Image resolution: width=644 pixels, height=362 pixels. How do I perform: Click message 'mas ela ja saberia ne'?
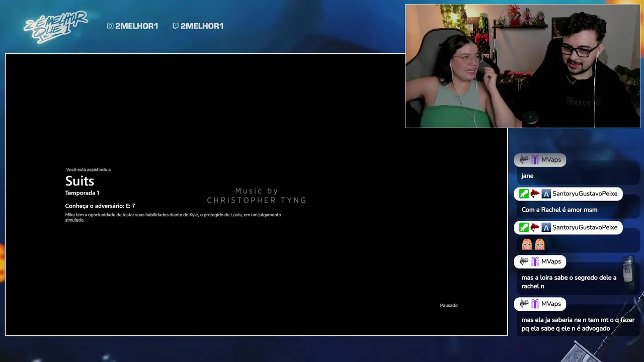coord(578,324)
